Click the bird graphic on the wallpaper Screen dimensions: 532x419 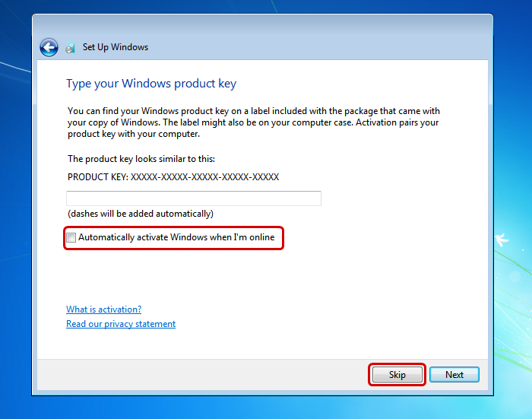click(502, 239)
